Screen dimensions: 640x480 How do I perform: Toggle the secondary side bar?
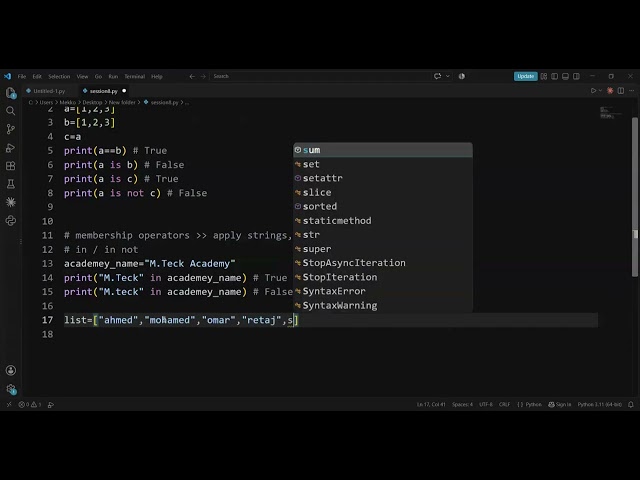tap(576, 76)
